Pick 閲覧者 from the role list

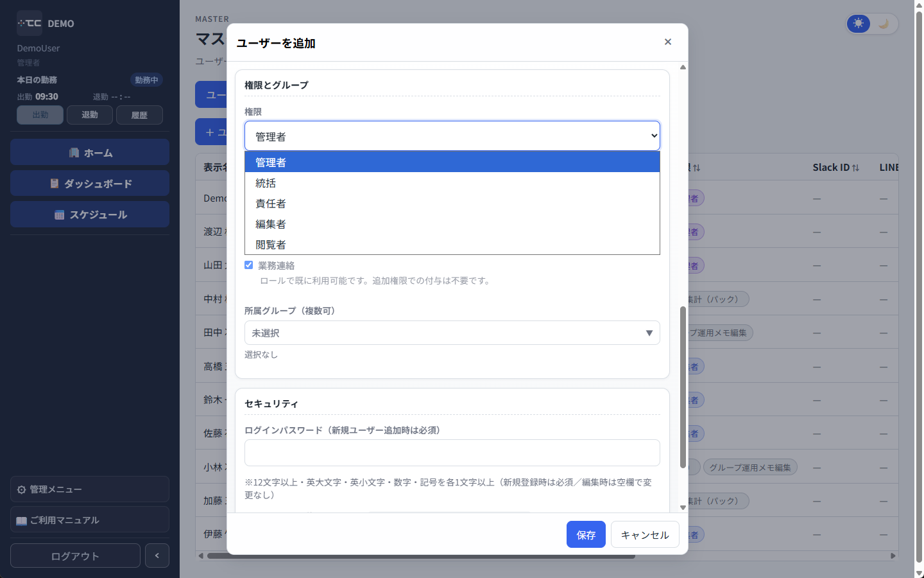(x=452, y=245)
